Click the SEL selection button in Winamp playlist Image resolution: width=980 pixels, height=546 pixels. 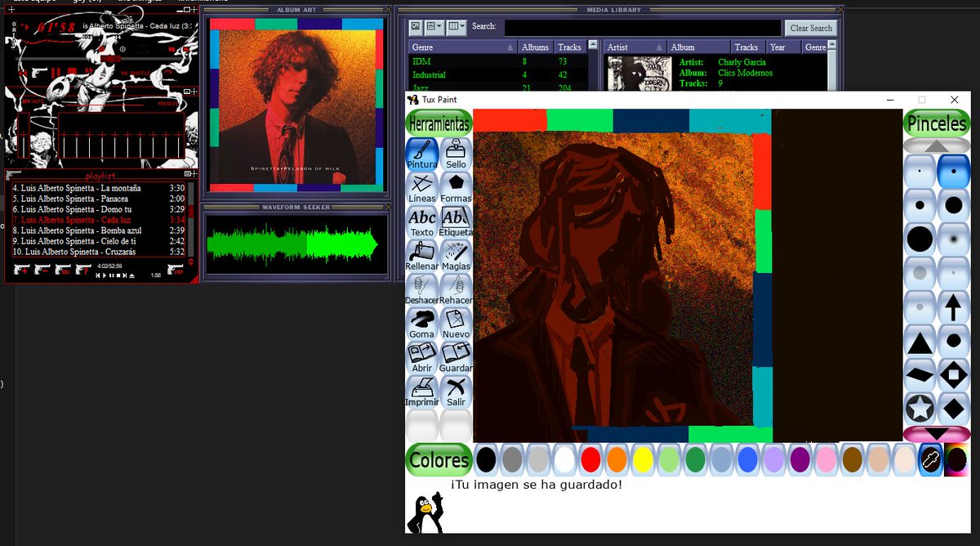(63, 271)
